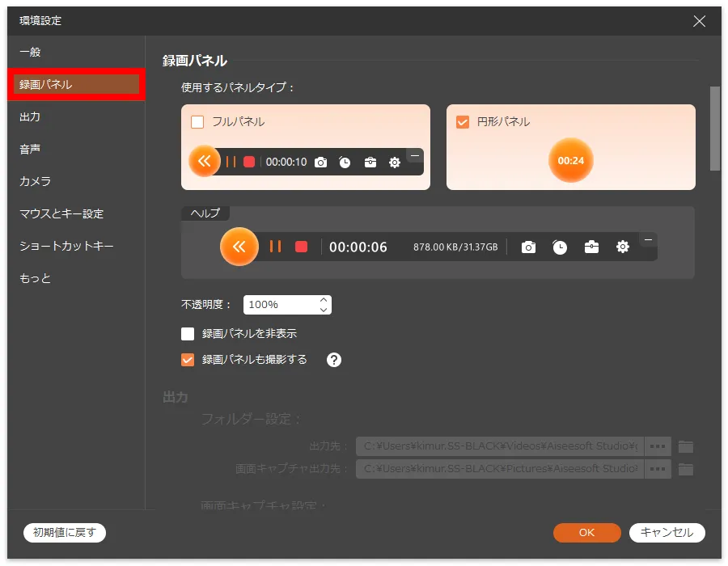Click the camera snapshot icon in the large preview panel

pos(528,247)
